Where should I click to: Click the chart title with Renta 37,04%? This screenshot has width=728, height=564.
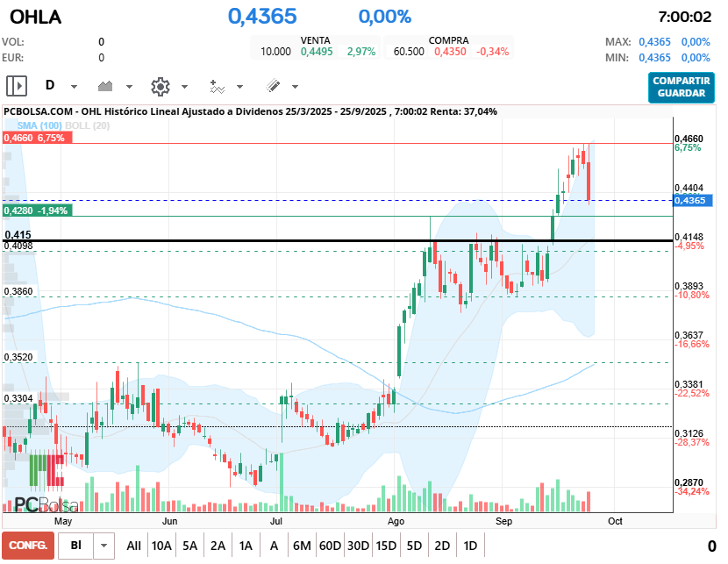pyautogui.click(x=250, y=111)
